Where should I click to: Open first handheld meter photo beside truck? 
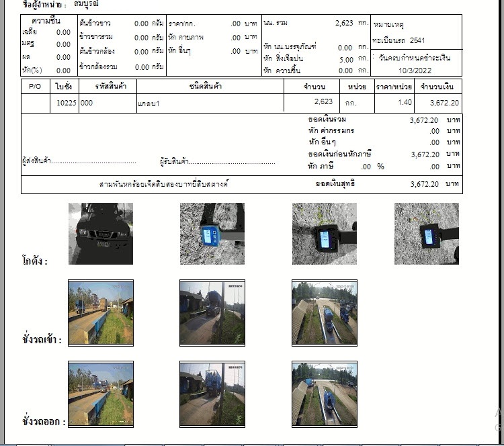[212, 234]
